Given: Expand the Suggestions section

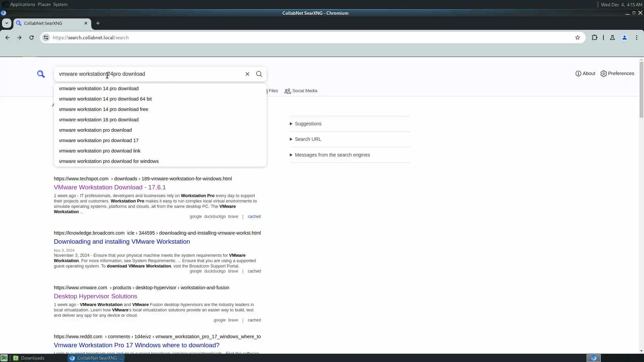Looking at the screenshot, I should point(308,124).
